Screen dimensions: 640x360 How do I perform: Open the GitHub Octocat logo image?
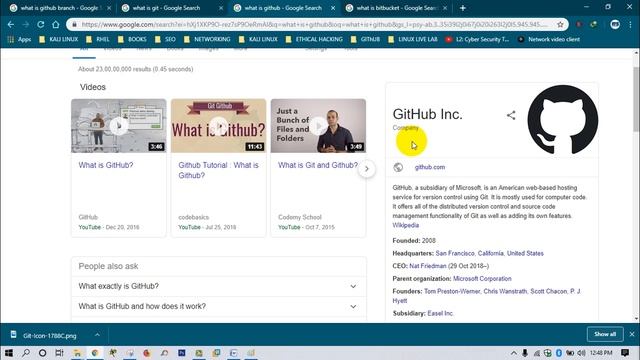[562, 120]
